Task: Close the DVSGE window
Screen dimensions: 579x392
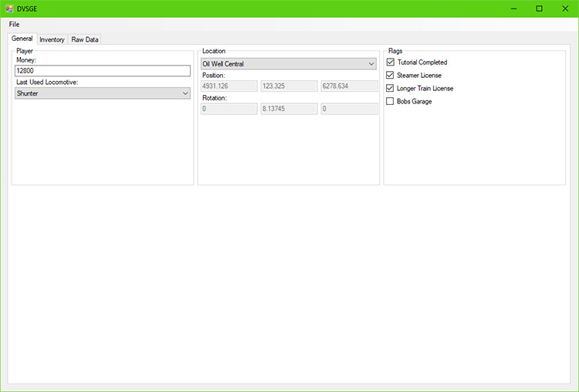Action: (565, 8)
